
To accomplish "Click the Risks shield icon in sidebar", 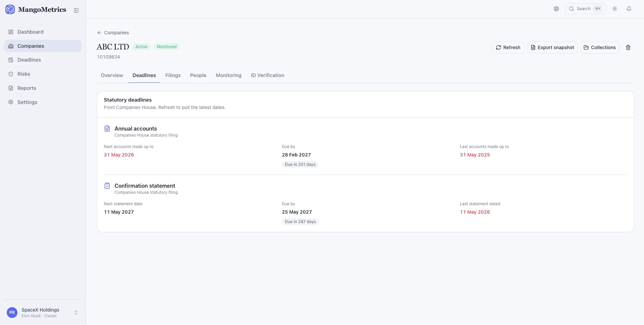I will [11, 74].
